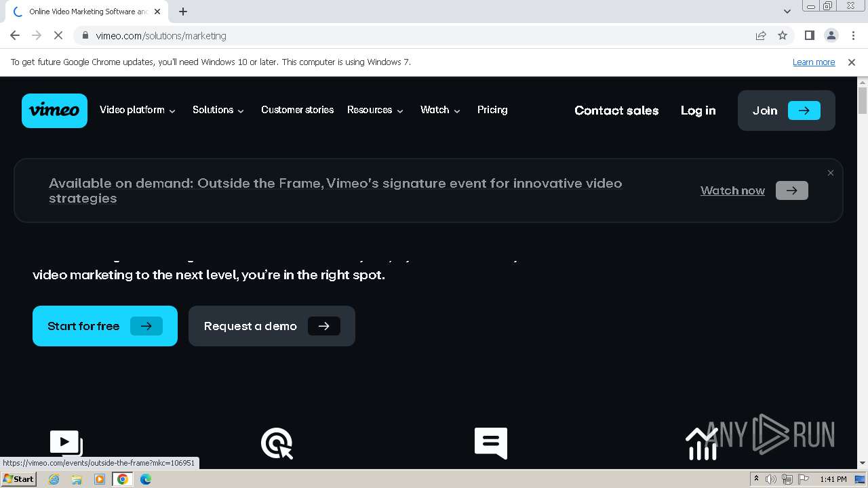Click the scrollbar down arrow
Screen dimensions: 868x488
tap(863, 463)
